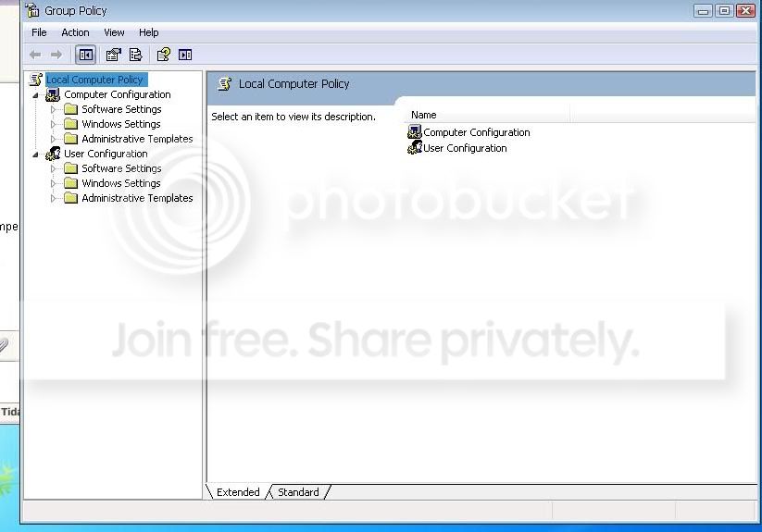Click Computer Configuration text in right pane
Screen dimensions: 762x532
point(477,132)
